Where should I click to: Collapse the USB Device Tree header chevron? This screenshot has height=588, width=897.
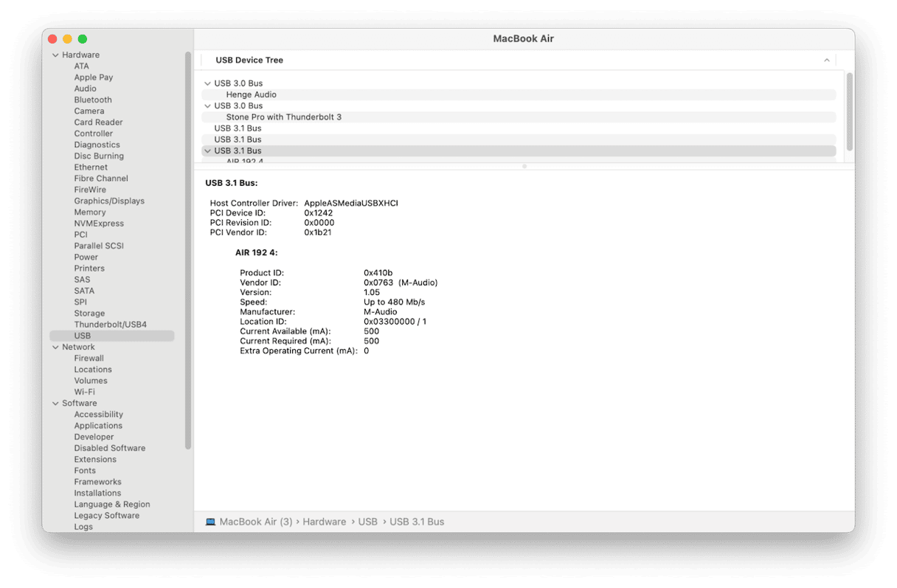tap(827, 60)
